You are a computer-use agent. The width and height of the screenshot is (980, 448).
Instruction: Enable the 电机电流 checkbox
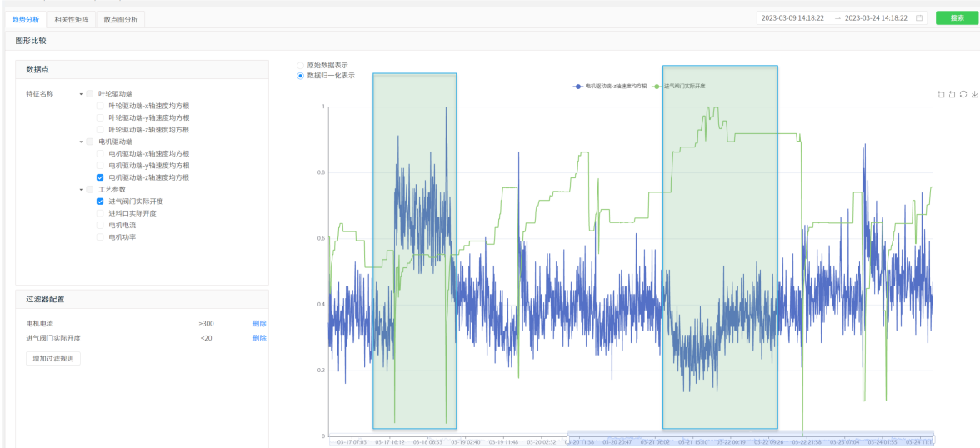(100, 225)
